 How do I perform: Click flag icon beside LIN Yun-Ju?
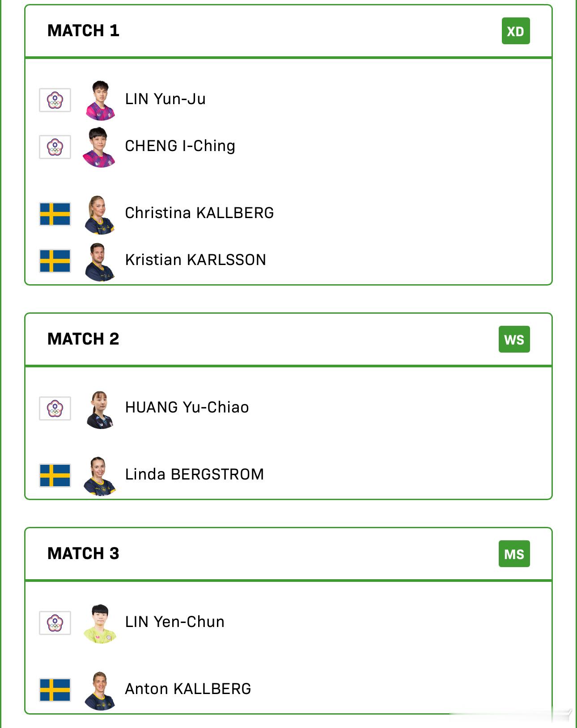[x=55, y=100]
